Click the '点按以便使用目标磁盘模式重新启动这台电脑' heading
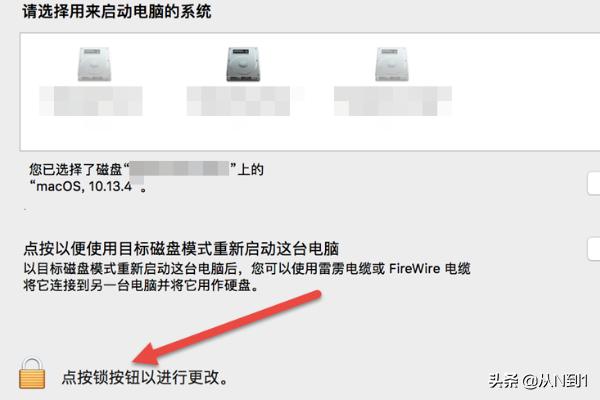The image size is (600, 400). coord(181,249)
